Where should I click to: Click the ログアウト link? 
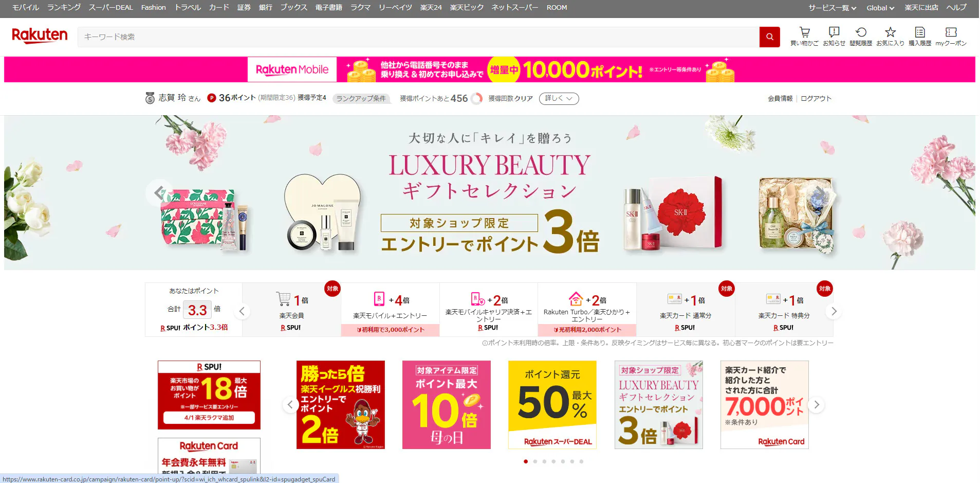[x=816, y=98]
